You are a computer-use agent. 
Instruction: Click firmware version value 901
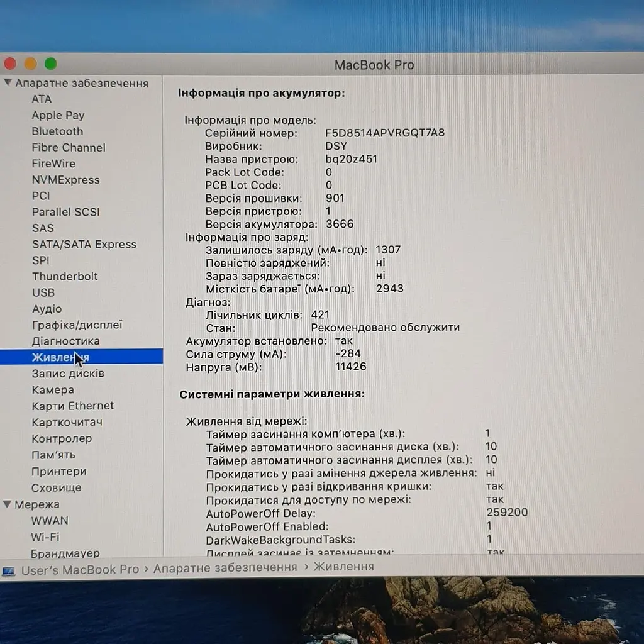pyautogui.click(x=335, y=198)
